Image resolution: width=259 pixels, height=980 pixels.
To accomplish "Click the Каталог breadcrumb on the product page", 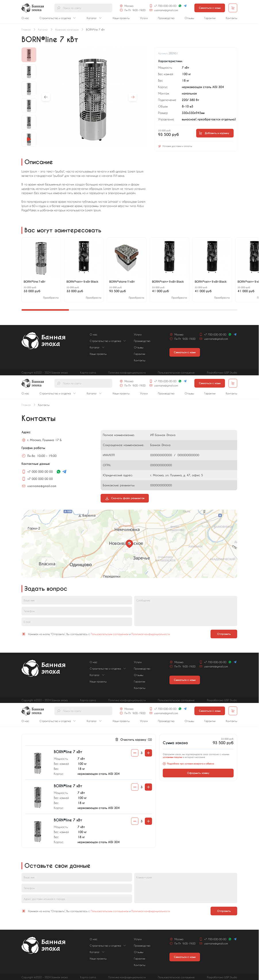I will (43, 30).
